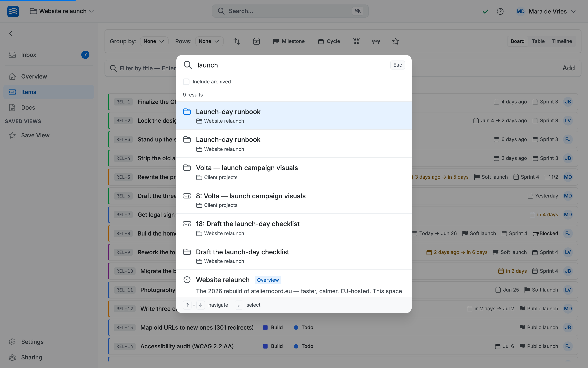This screenshot has height=368, width=588.
Task: Open Volta — launch campaign visuals folder result
Action: [x=294, y=172]
